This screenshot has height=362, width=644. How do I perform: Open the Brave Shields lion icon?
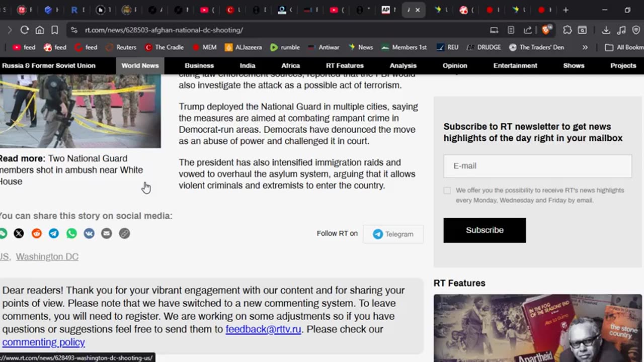547,30
